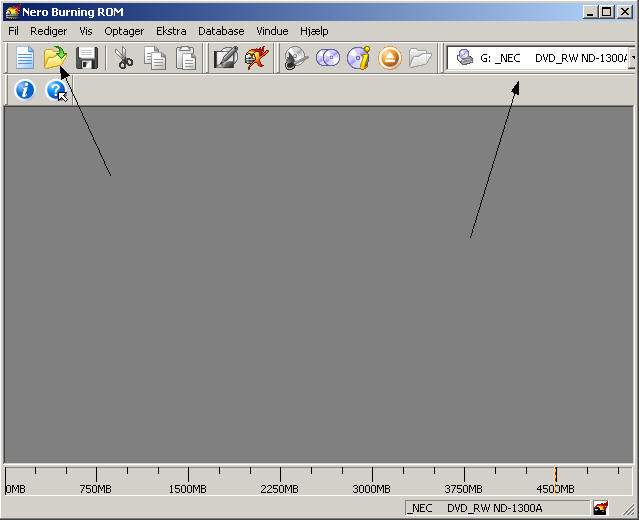This screenshot has height=520, width=639.
Task: Click the 3000MB label on capacity scale
Action: (x=372, y=489)
